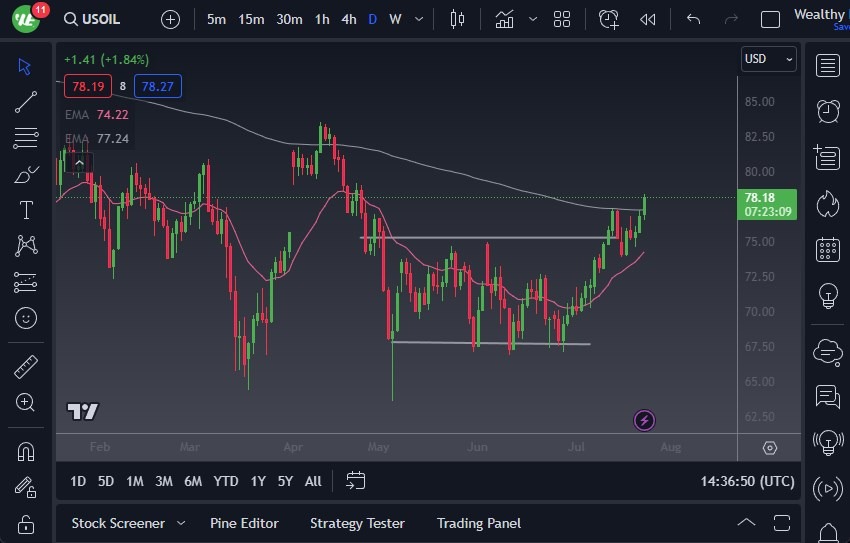Click the zoom in magnifier tool
Viewport: 850px width, 543px height.
pos(26,402)
